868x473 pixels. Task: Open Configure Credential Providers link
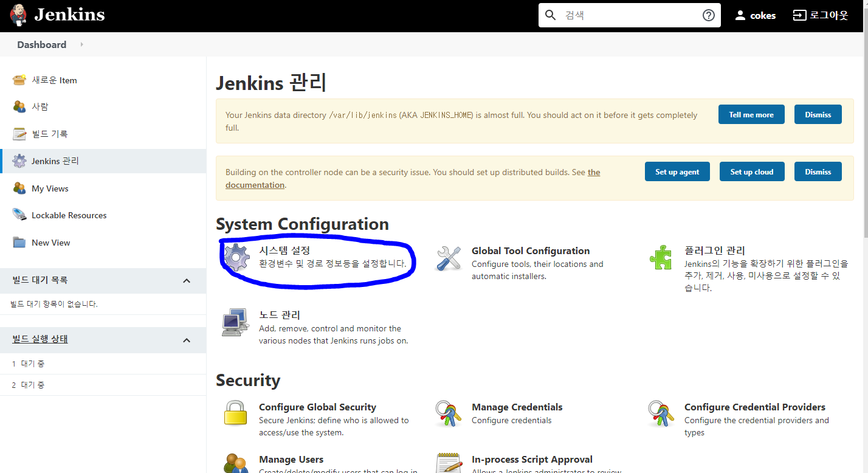coord(755,407)
